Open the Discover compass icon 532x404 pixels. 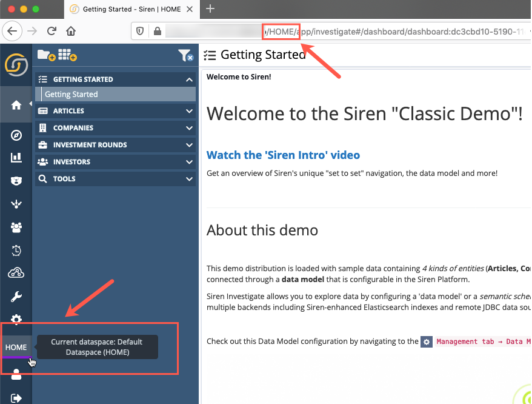(16, 135)
